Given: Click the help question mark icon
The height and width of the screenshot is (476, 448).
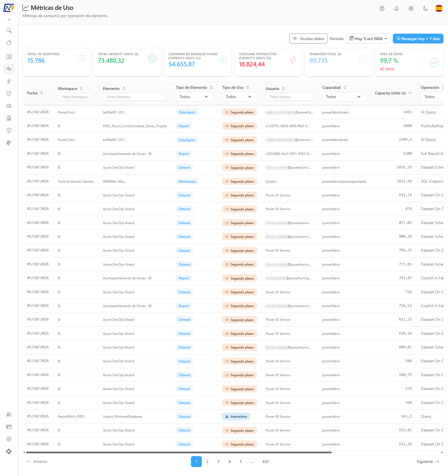Looking at the screenshot, I should click(382, 8).
